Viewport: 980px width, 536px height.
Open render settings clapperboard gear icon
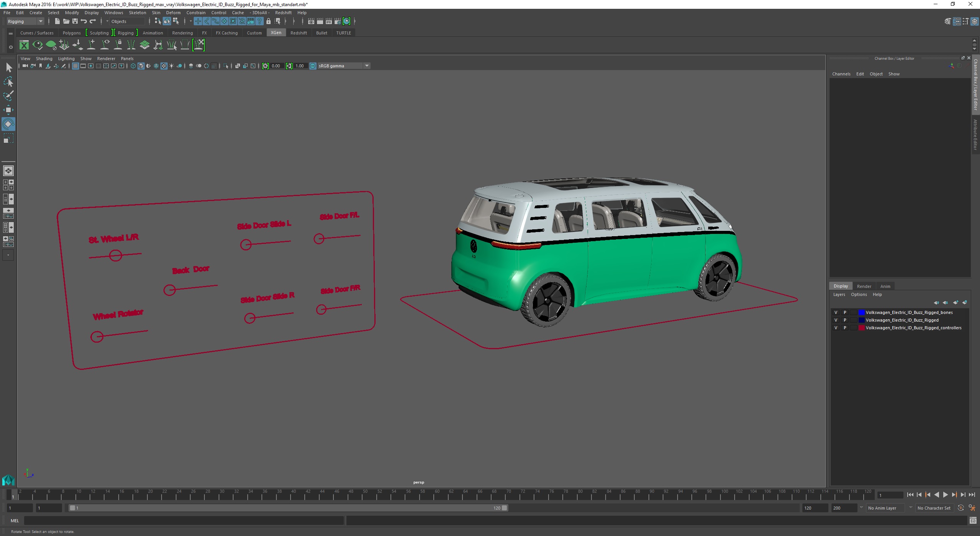(337, 21)
